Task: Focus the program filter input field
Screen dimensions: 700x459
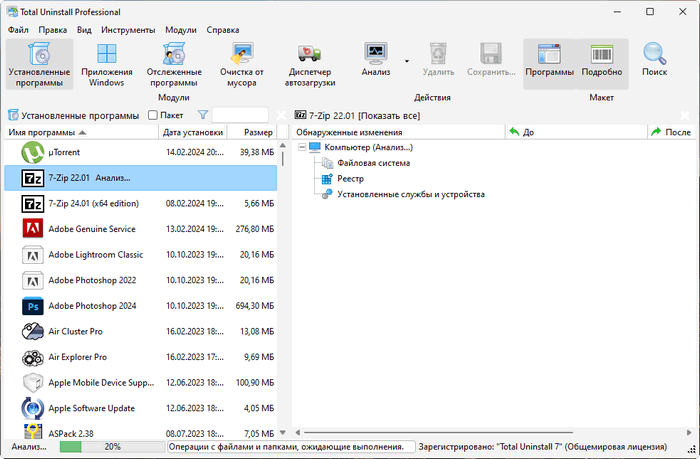Action: pyautogui.click(x=240, y=115)
